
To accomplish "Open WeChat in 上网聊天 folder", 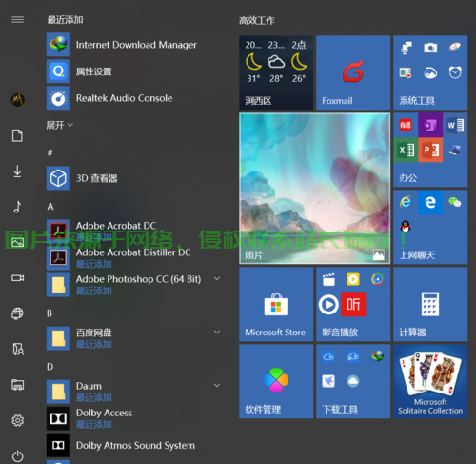I will [x=455, y=202].
